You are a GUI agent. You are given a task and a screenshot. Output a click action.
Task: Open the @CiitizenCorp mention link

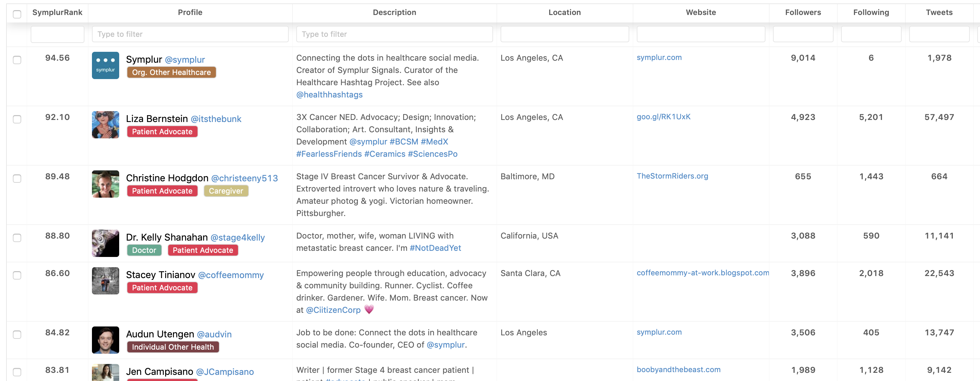coord(333,310)
